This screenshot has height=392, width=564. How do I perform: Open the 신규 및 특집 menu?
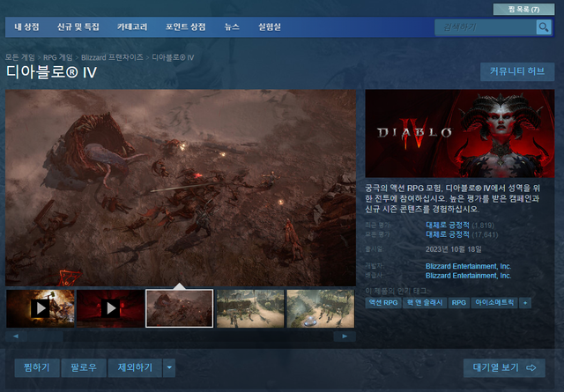(78, 27)
